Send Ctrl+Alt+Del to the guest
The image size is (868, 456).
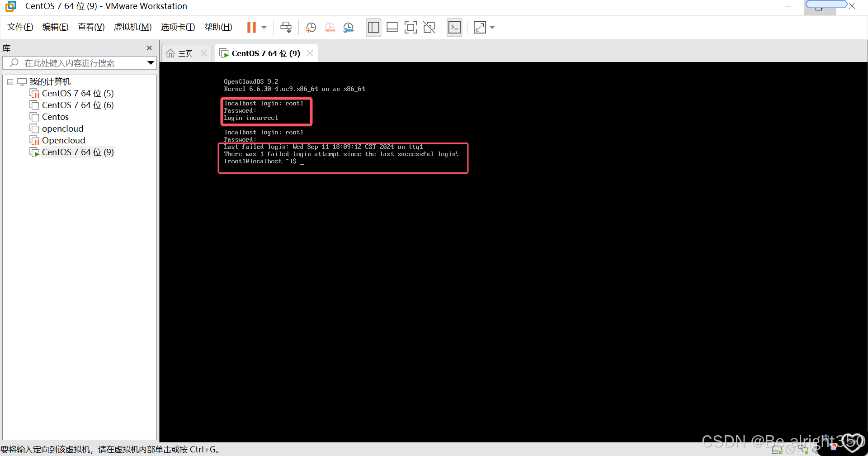click(286, 27)
